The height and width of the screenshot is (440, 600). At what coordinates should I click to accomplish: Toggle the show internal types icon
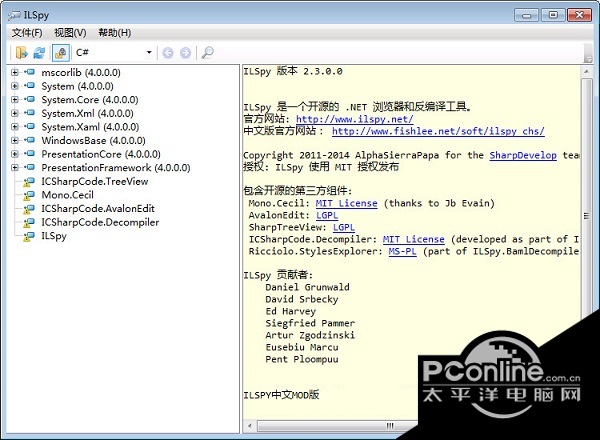tap(60, 52)
